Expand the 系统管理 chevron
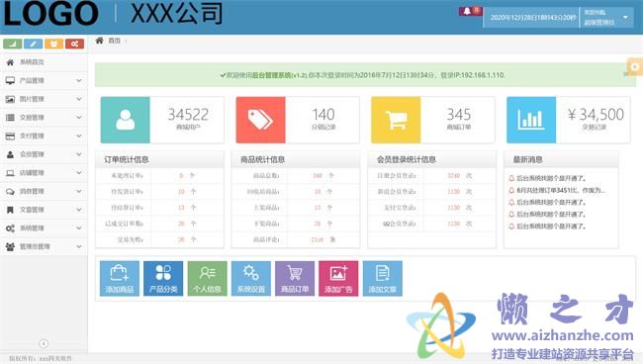The image size is (643, 364). 79,228
